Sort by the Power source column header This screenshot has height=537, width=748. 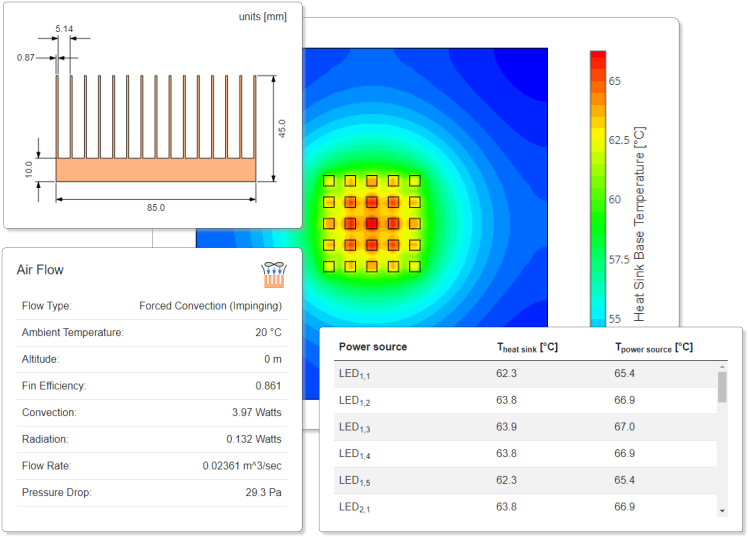(x=373, y=347)
